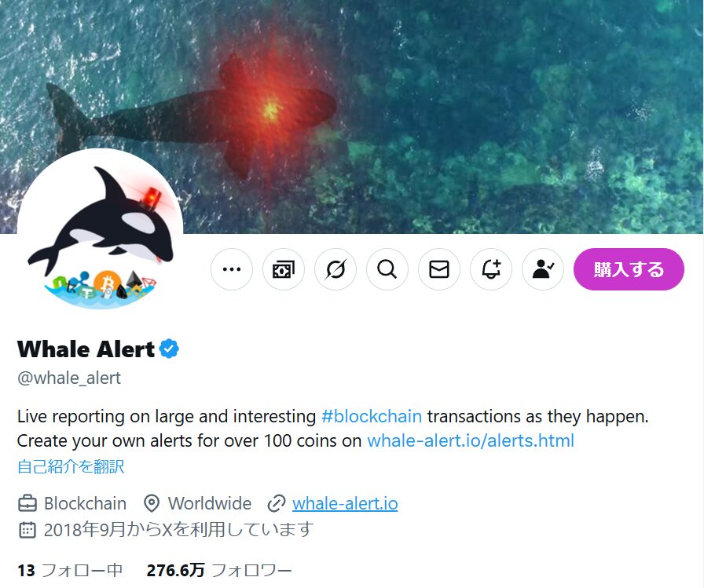Open the 13 フォロー中 following list
This screenshot has height=588, width=704.
pos(70,571)
